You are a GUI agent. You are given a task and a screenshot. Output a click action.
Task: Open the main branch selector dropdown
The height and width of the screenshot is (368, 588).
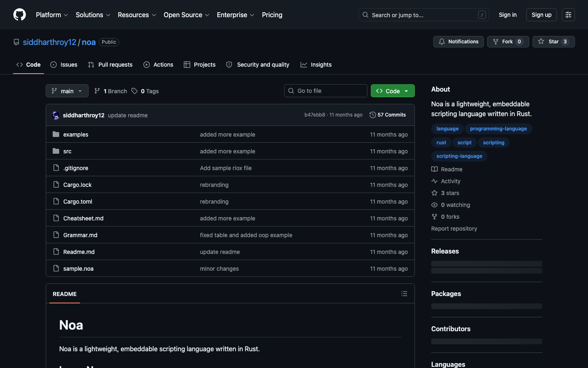67,91
